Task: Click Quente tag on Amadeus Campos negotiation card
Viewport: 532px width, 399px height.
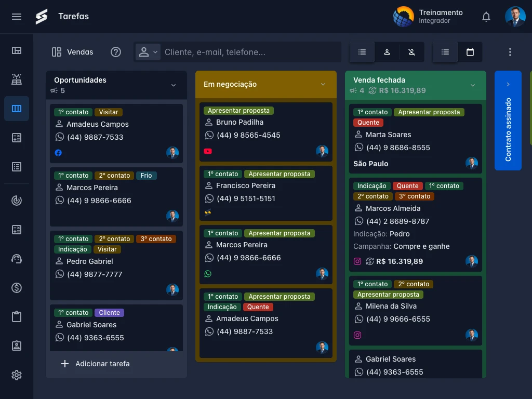Action: tap(258, 307)
